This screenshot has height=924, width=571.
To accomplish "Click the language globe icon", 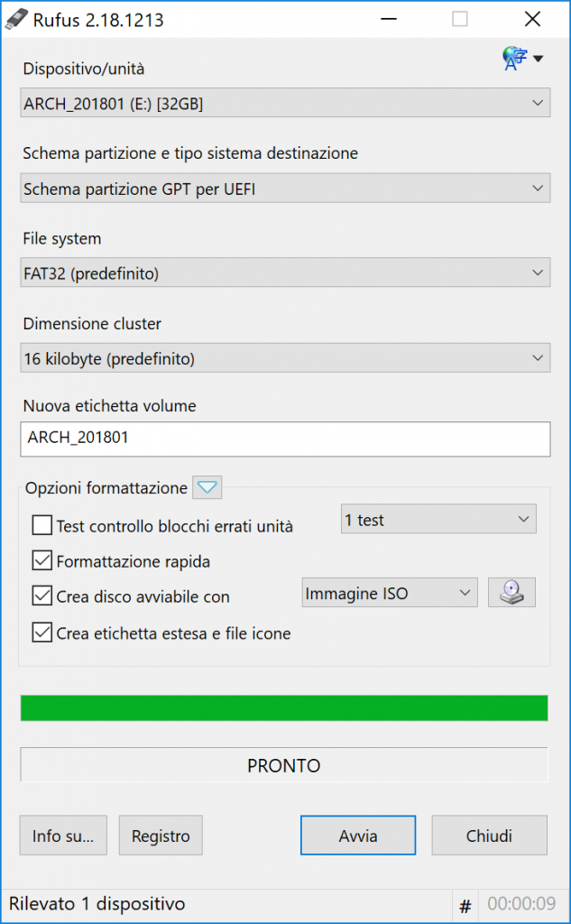I will [514, 58].
